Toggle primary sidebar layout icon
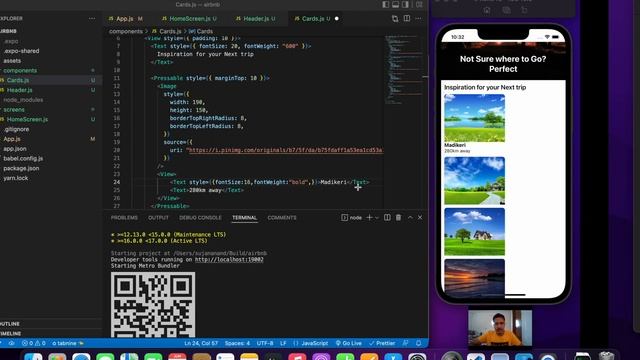 pos(386,4)
